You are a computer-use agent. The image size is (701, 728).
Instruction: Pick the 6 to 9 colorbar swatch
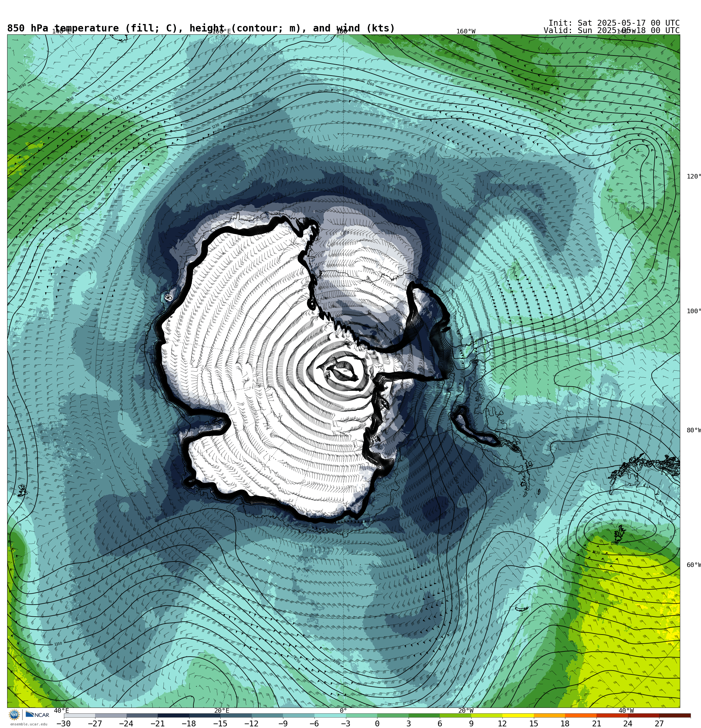455,715
